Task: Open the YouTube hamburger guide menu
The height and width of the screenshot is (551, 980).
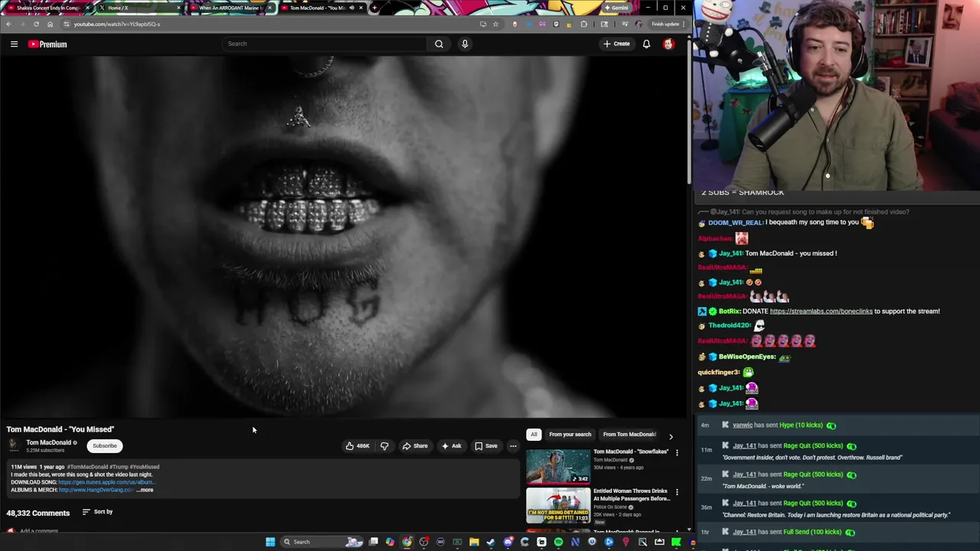Action: tap(14, 44)
